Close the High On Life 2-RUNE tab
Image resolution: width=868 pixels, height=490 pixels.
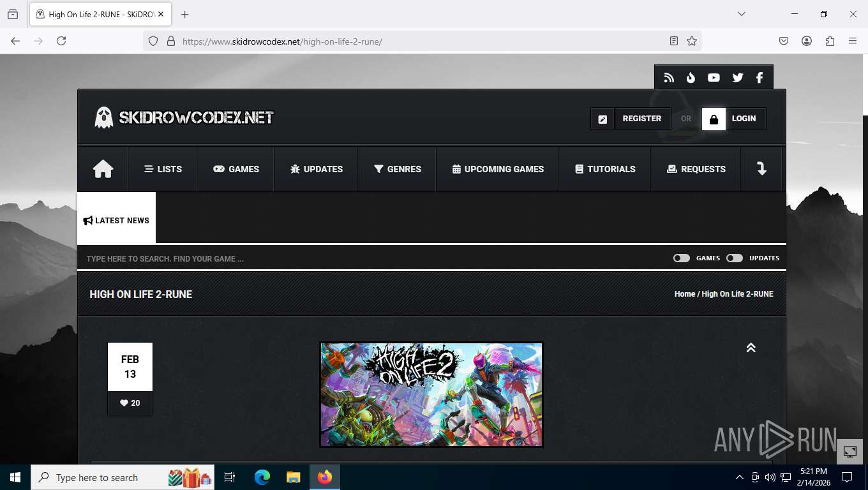pos(161,14)
